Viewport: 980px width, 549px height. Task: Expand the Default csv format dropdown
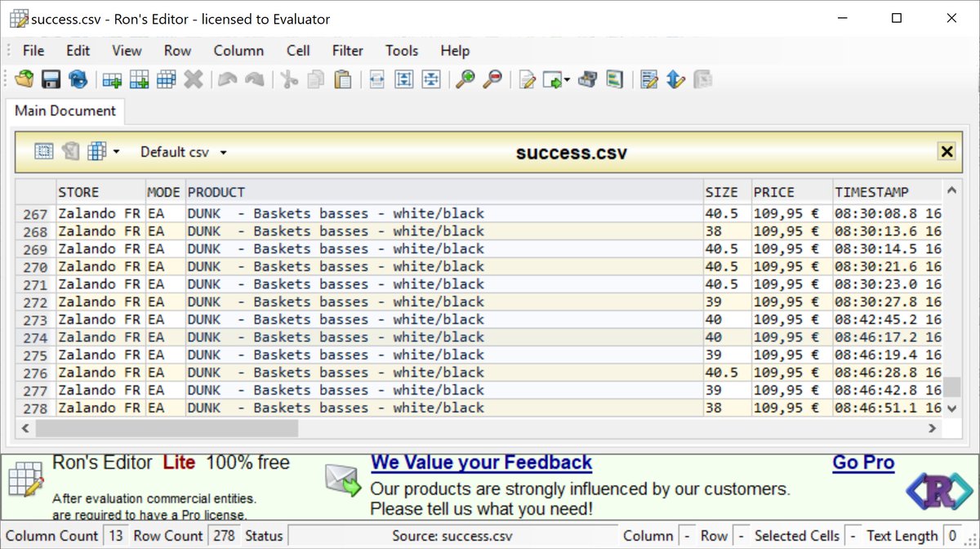pyautogui.click(x=223, y=152)
